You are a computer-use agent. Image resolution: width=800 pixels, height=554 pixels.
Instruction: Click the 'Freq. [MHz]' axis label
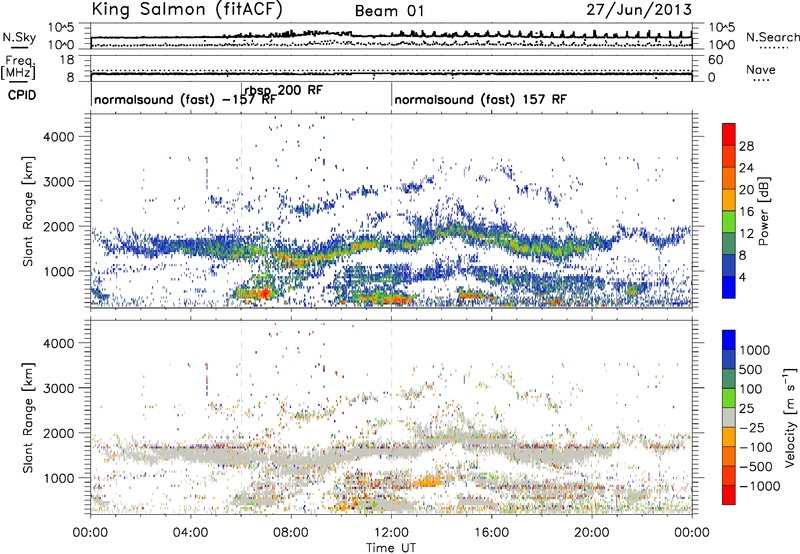18,68
